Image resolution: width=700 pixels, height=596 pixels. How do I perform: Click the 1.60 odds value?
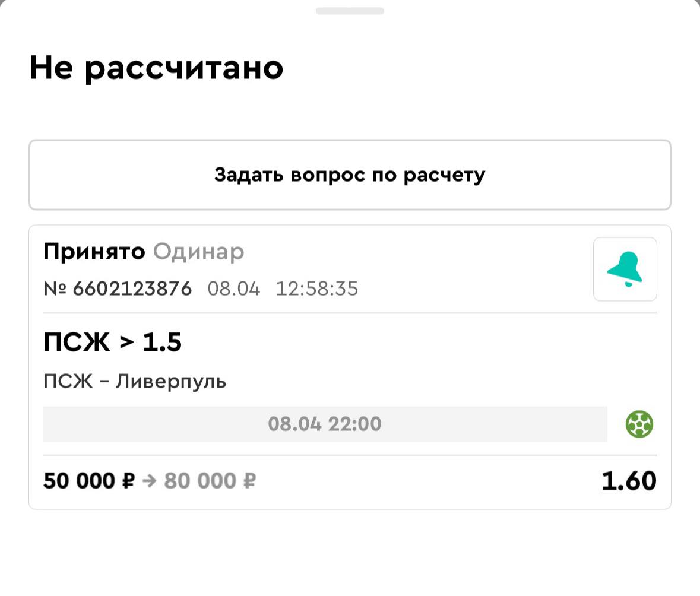(629, 481)
